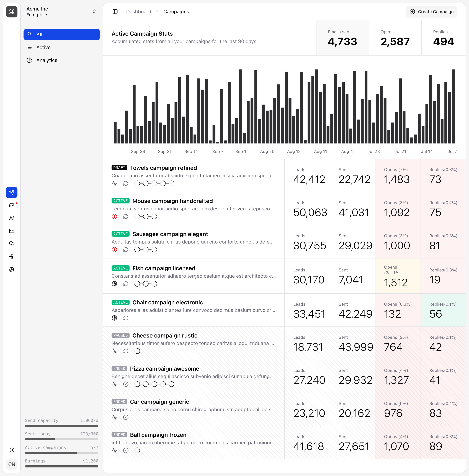469x476 pixels.
Task: Click the command logo icon at top left
Action: point(12,12)
